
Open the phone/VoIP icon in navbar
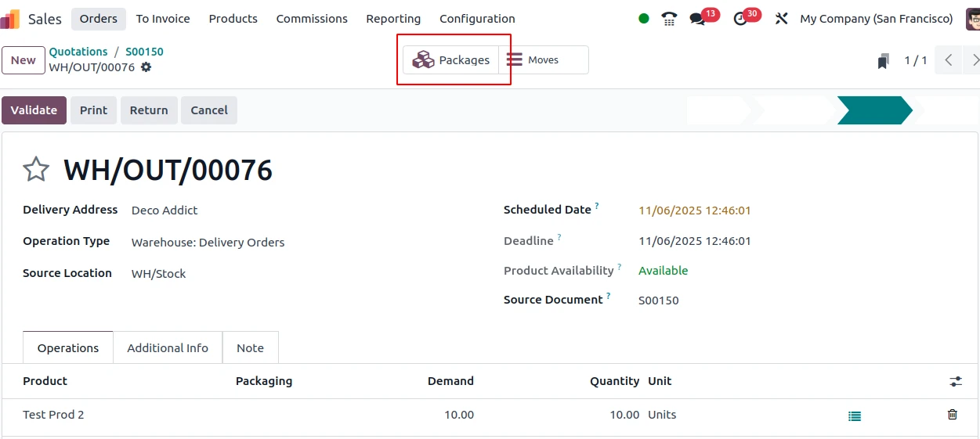(669, 19)
